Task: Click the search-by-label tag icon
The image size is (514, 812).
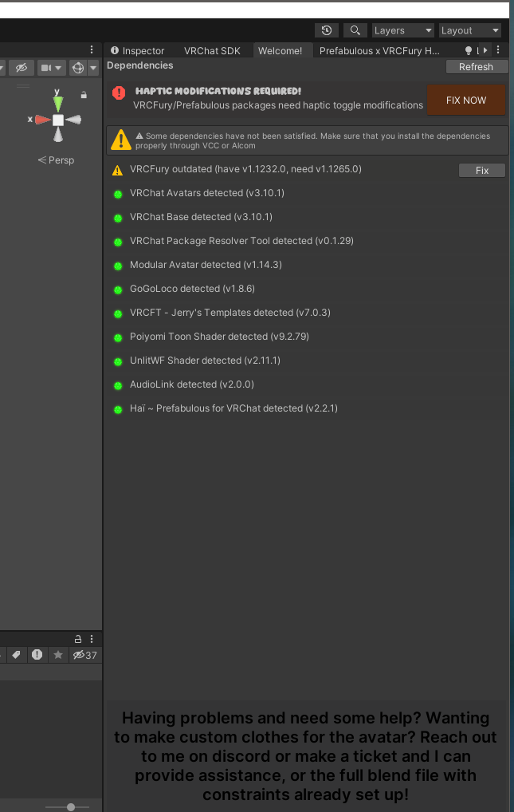Action: point(16,655)
